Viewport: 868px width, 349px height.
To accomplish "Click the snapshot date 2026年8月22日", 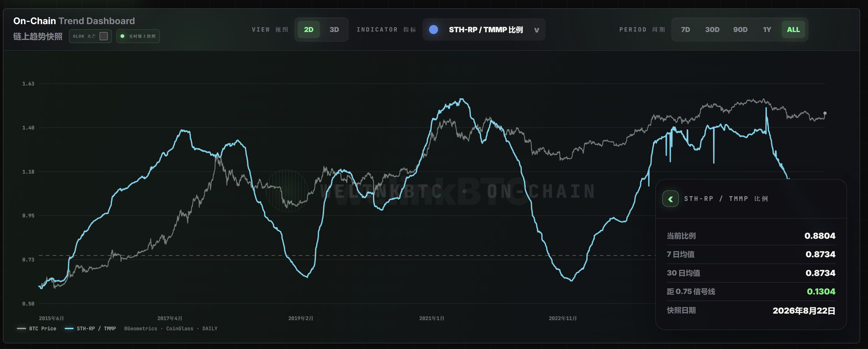I will click(804, 311).
